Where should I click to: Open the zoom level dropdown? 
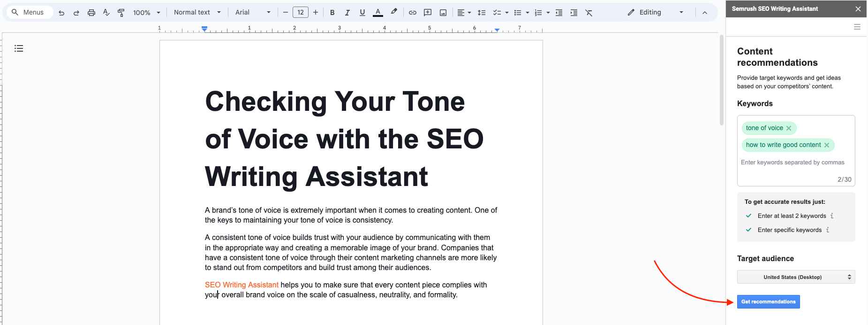coord(146,13)
